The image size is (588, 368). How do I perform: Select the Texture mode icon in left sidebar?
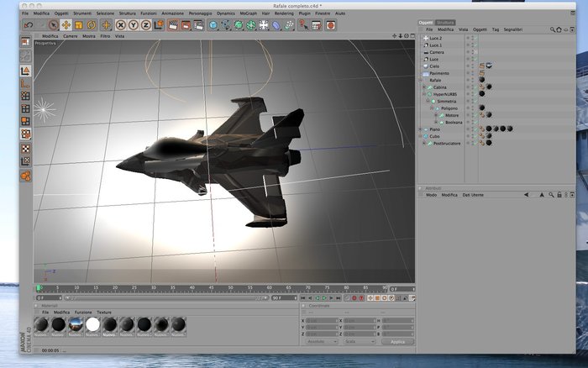pyautogui.click(x=25, y=149)
